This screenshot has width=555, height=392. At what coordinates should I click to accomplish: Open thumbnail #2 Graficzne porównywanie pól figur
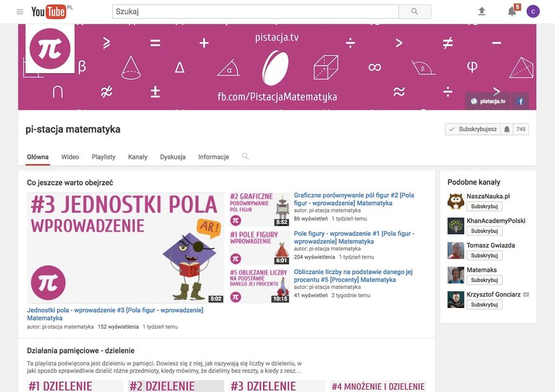click(260, 210)
